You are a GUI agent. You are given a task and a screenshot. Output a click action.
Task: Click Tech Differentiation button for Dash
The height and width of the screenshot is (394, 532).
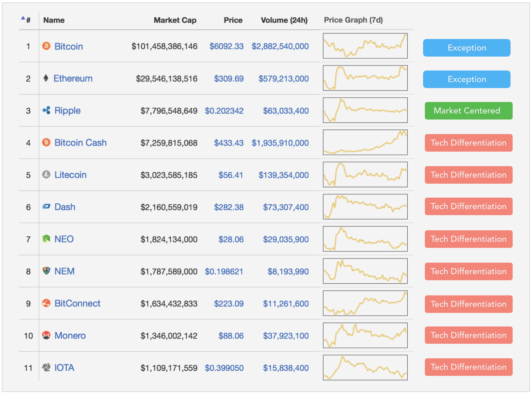click(468, 207)
